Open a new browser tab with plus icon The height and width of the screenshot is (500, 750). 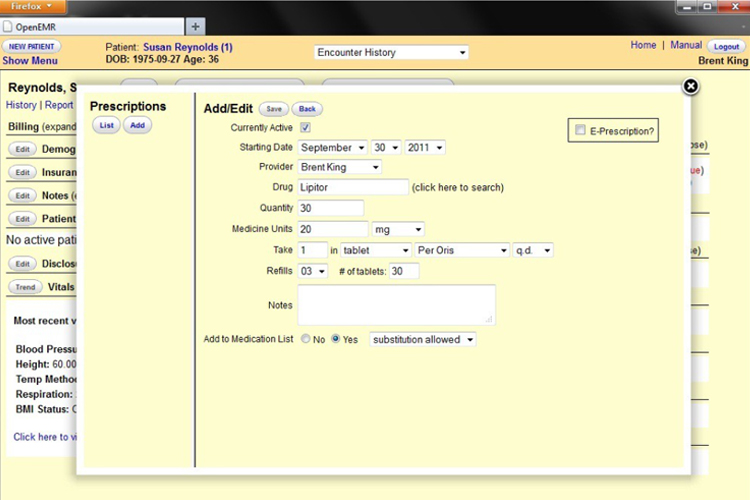coord(196,26)
